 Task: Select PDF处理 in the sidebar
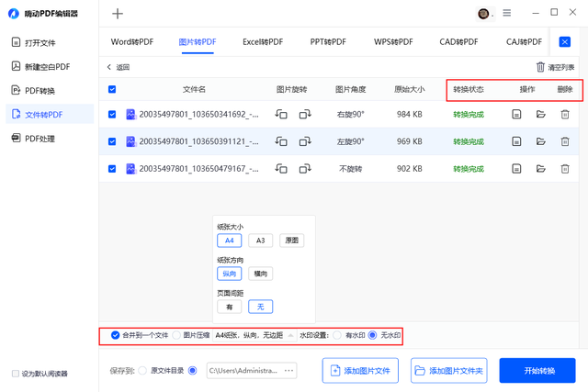tap(50, 139)
